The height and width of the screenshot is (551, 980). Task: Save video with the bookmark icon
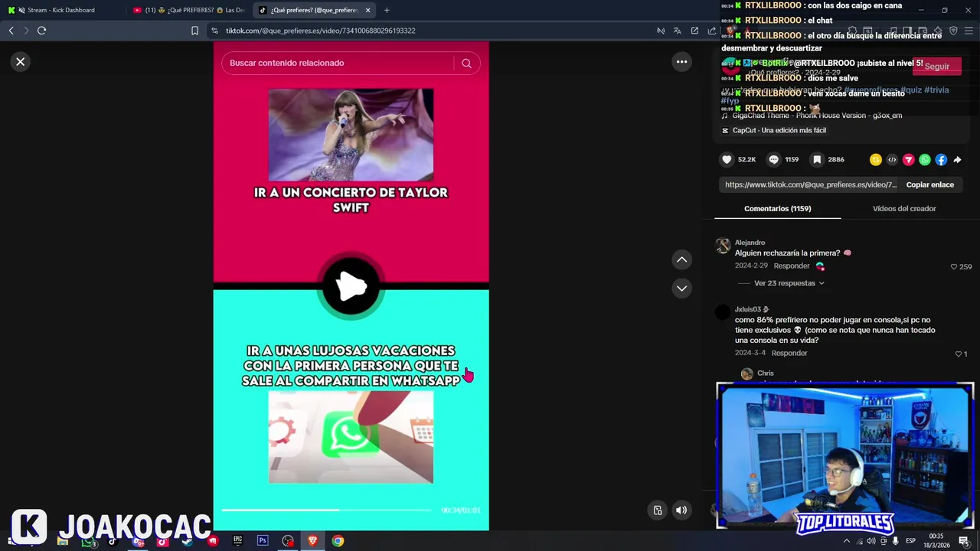click(818, 160)
